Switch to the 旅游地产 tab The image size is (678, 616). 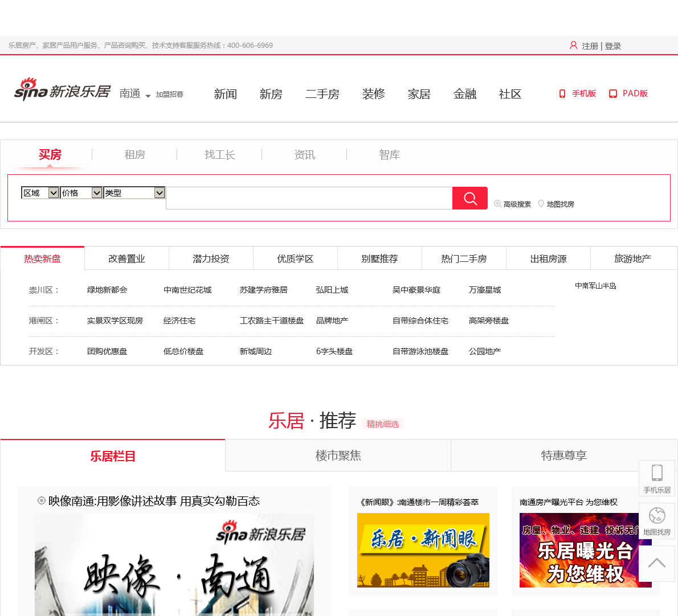click(632, 258)
